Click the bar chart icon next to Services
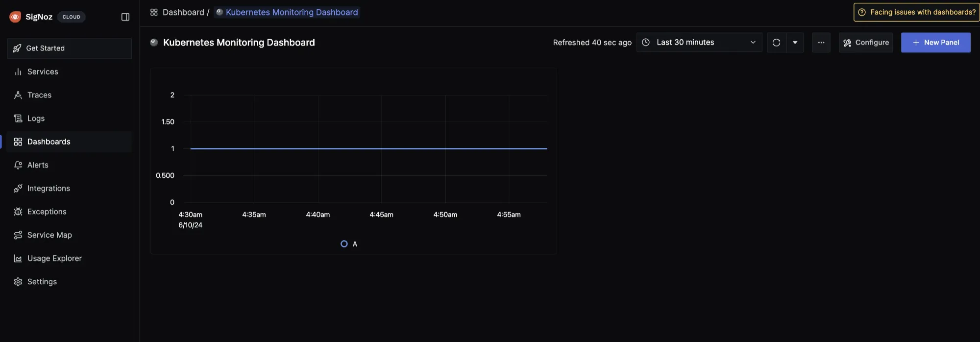This screenshot has width=980, height=342. [x=18, y=72]
